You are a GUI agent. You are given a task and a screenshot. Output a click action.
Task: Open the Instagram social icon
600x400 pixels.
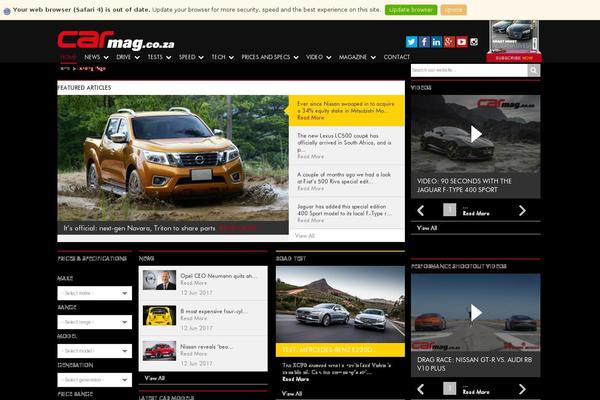[x=474, y=42]
